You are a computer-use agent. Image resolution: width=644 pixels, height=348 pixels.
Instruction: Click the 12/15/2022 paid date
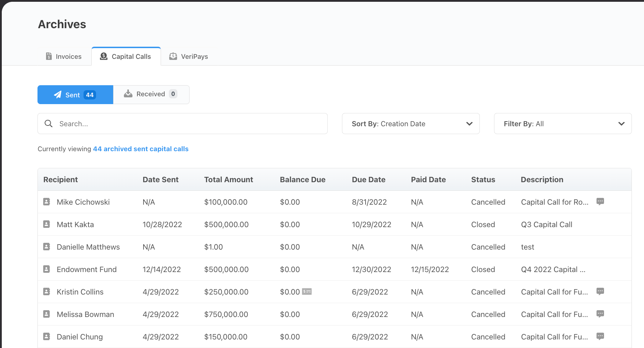(x=430, y=269)
